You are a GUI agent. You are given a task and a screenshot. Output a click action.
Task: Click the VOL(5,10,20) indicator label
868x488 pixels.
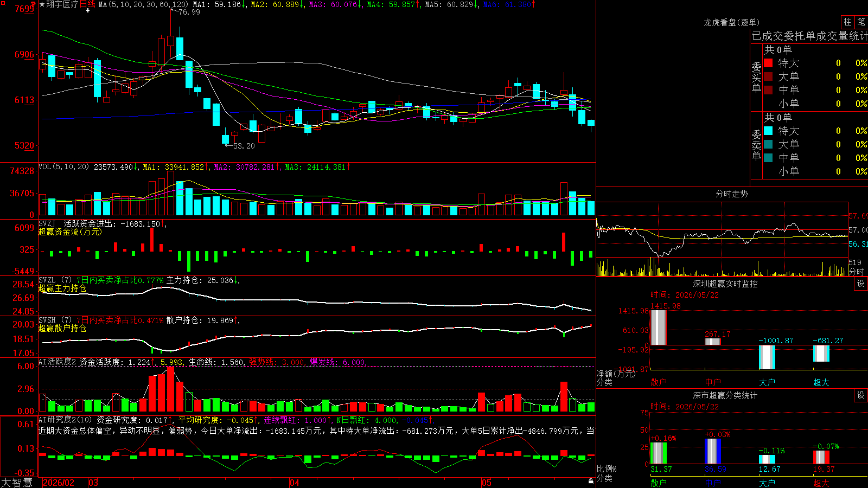pos(63,166)
